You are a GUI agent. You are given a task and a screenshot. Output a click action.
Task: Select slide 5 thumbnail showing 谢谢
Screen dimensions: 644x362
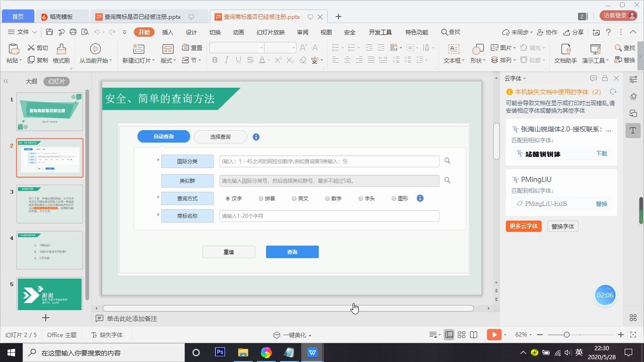50,293
